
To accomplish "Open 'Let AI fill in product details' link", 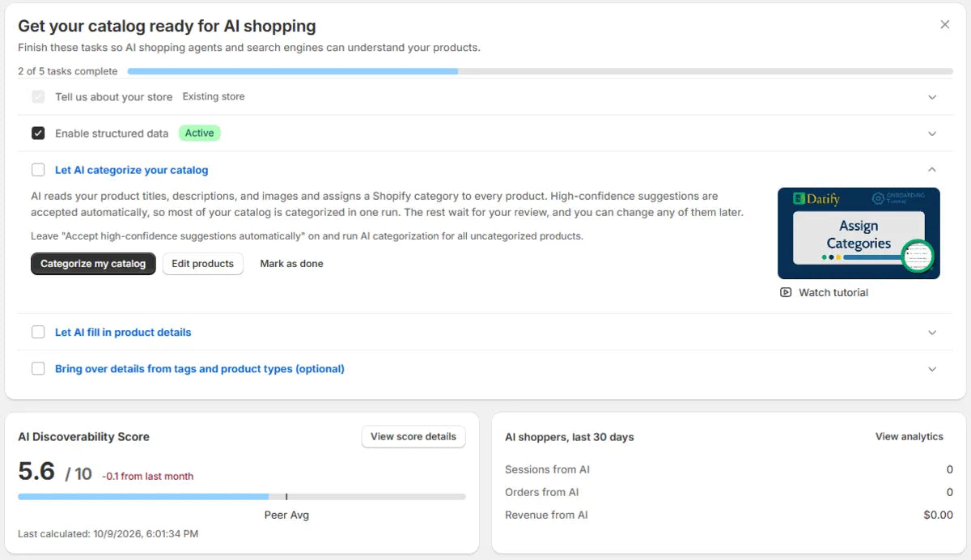I will [x=123, y=332].
